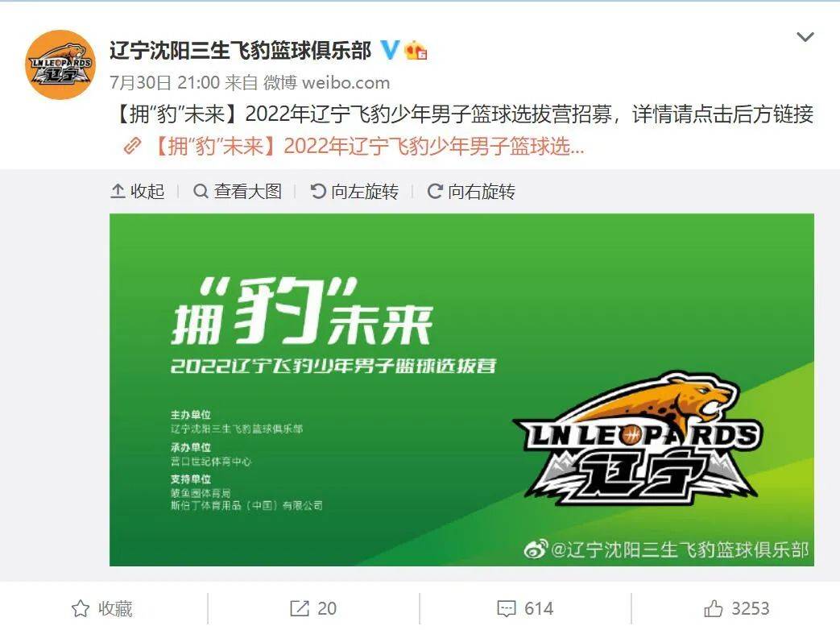
Task: Rotate image left with 向左旋转
Action: 354,191
